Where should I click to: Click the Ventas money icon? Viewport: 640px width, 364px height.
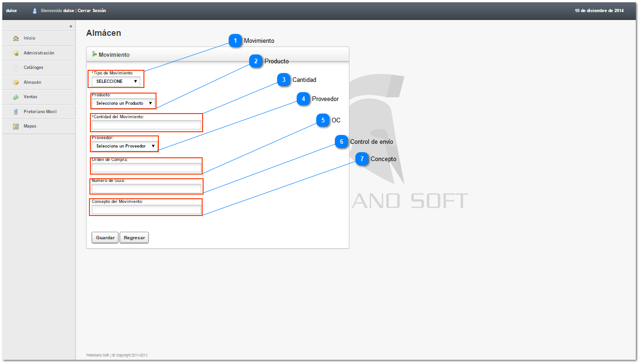pos(16,97)
